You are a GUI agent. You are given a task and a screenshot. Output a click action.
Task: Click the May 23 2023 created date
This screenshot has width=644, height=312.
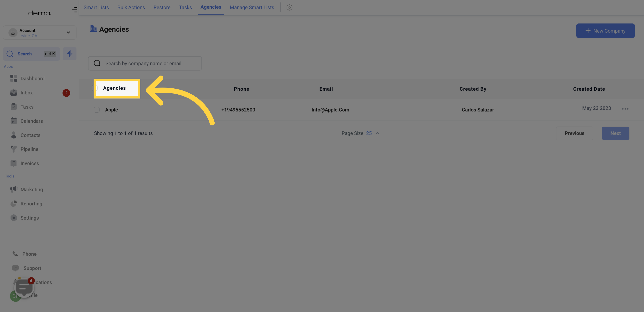coord(596,108)
